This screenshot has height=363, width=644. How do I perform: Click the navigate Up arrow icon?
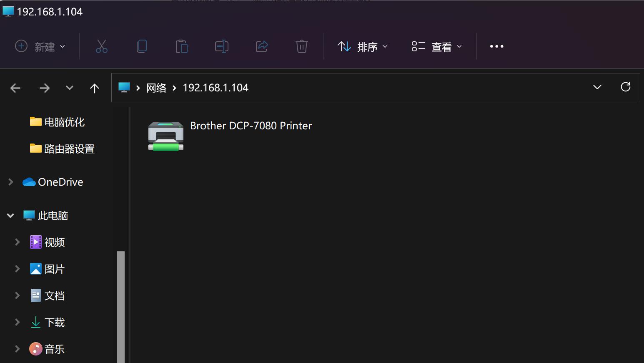click(95, 88)
